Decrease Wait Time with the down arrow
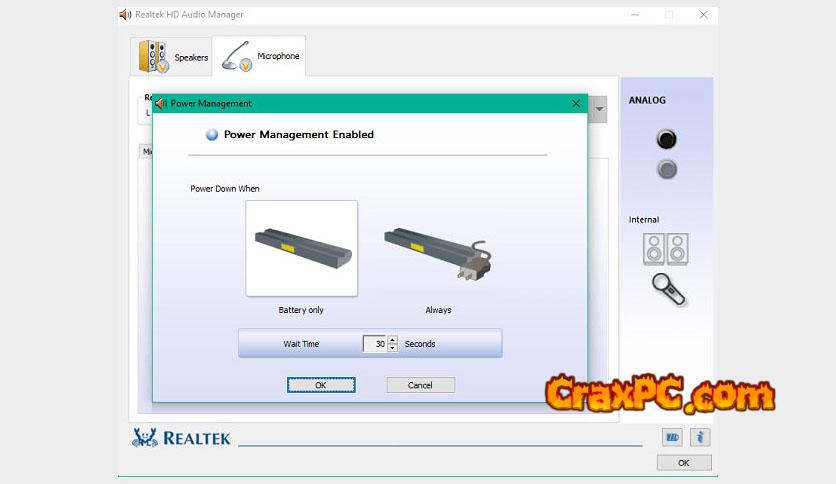This screenshot has width=836, height=484. point(392,348)
